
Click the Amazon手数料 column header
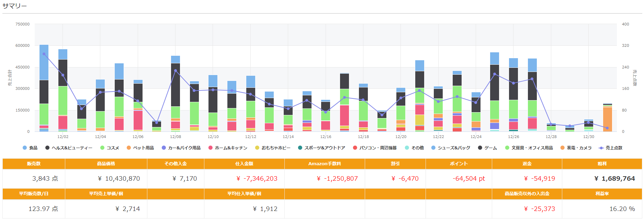[325, 164]
